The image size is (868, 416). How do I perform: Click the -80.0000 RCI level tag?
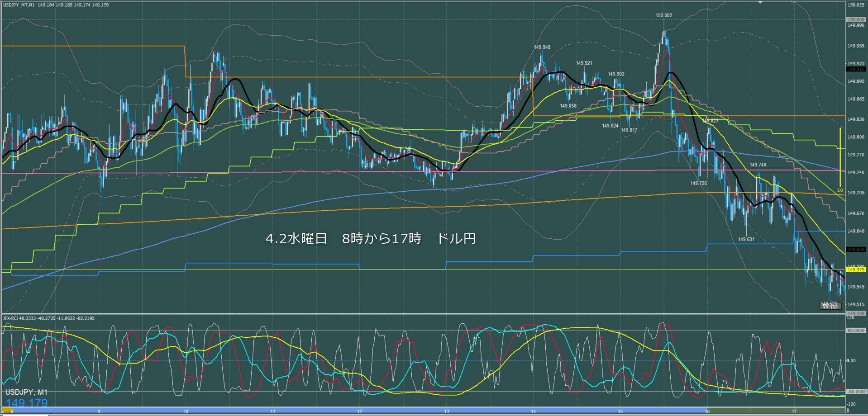pos(856,392)
